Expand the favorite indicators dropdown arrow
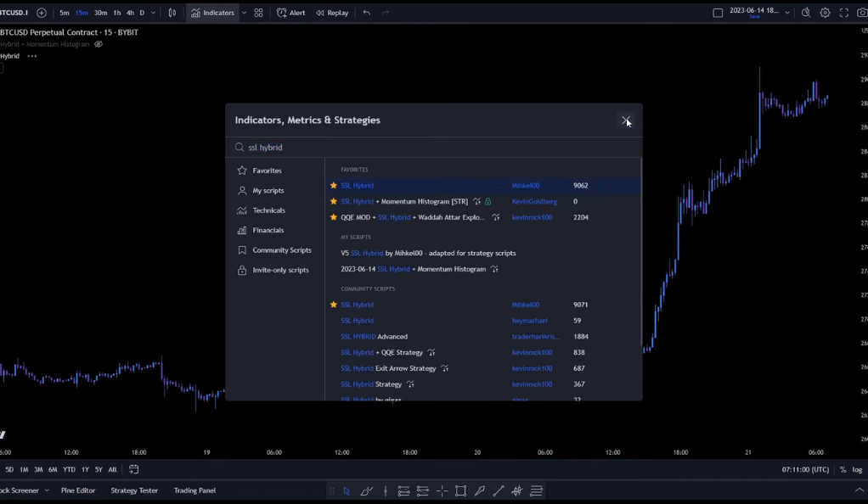Screen dimensions: 868x504 point(244,12)
